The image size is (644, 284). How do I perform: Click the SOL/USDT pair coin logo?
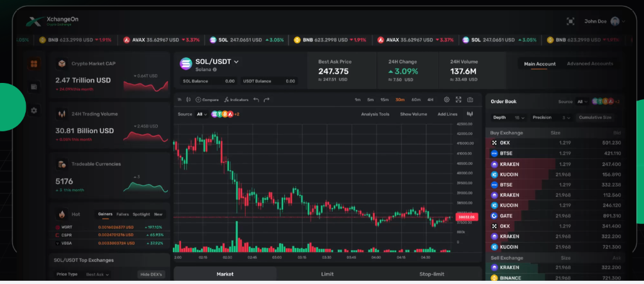tap(186, 63)
